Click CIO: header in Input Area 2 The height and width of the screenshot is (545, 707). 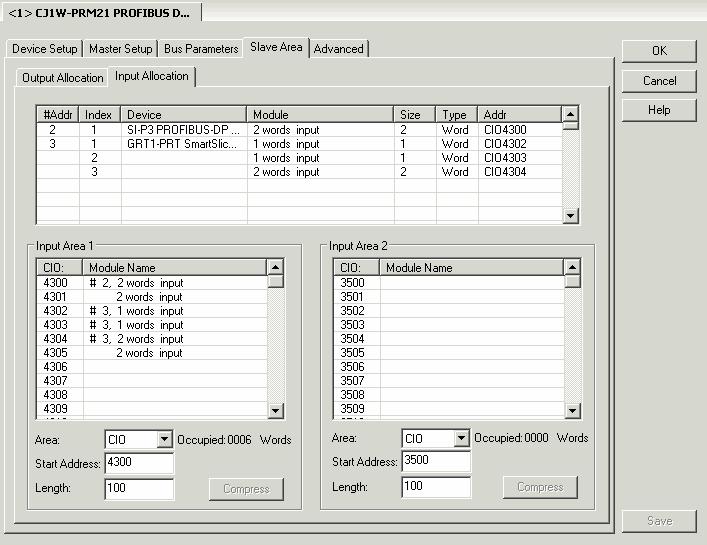[x=356, y=267]
